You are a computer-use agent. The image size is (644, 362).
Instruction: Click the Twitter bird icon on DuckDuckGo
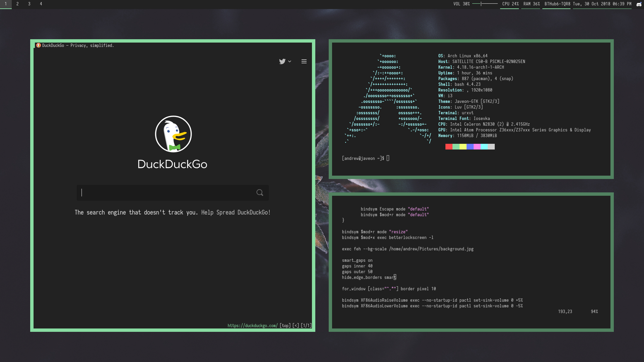282,61
